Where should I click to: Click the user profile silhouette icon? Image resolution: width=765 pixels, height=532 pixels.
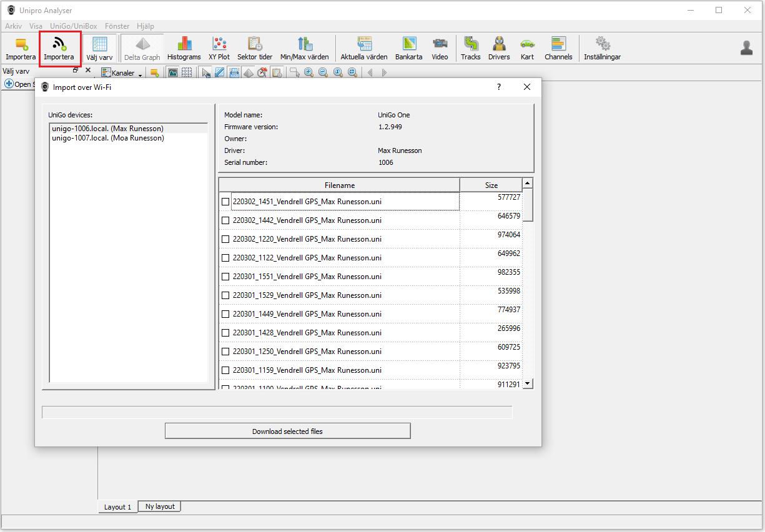tap(746, 48)
